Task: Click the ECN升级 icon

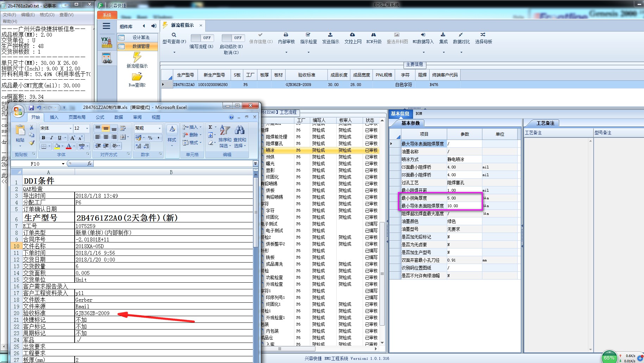Action: coord(374,35)
